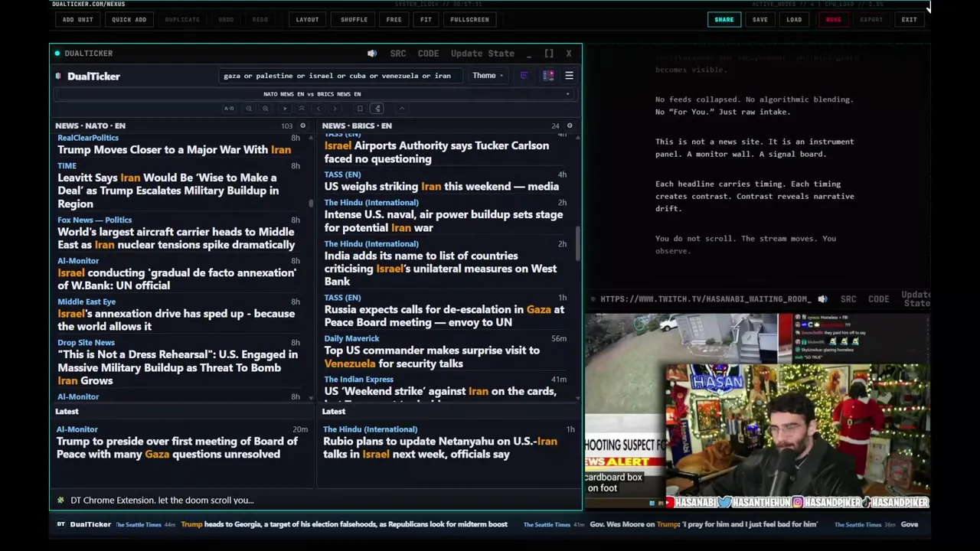Image resolution: width=980 pixels, height=551 pixels.
Task: Click the SAVE menu item
Action: (x=759, y=20)
